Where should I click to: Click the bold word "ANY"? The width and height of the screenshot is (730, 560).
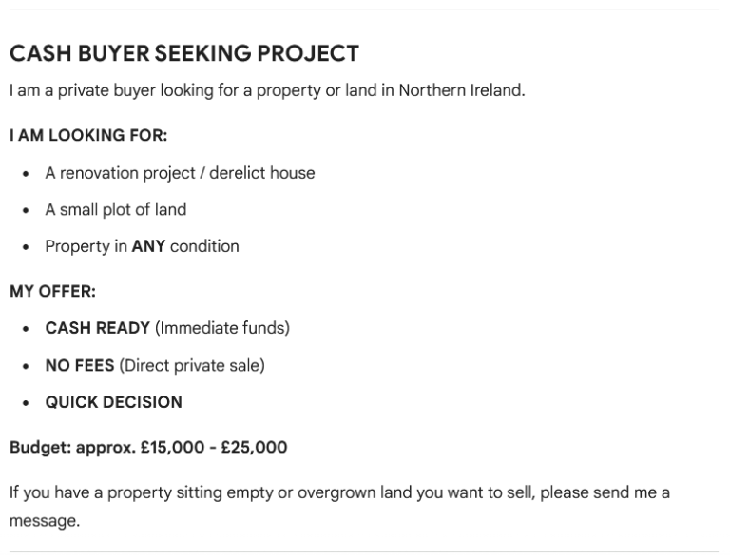[x=148, y=246]
